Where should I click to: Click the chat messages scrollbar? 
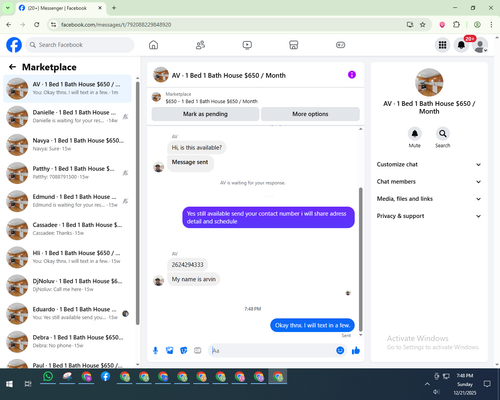pos(360,259)
